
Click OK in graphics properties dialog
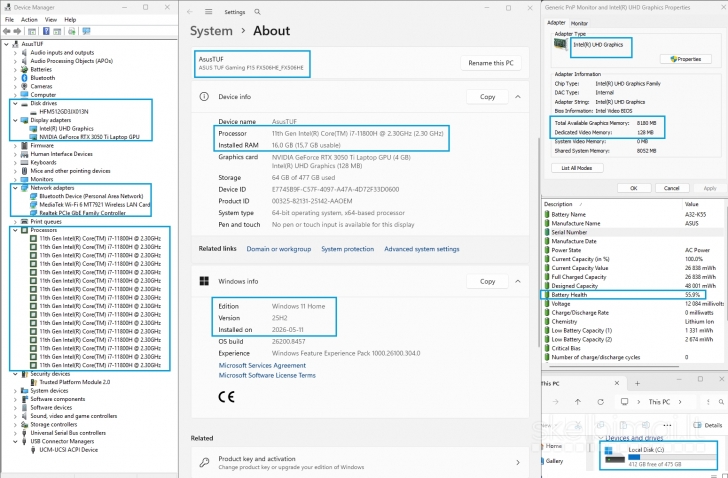[x=634, y=188]
